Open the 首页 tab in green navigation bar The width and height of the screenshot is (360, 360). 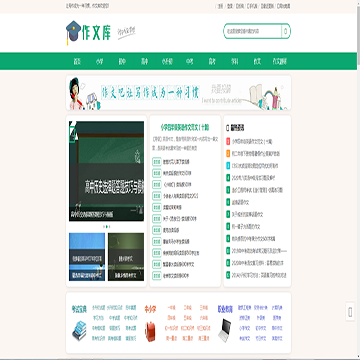(77, 61)
